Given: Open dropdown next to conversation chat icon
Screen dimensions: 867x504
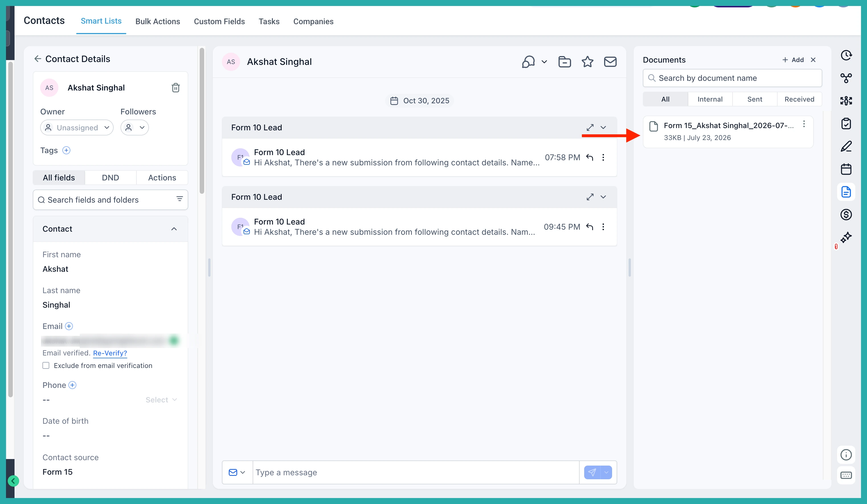Looking at the screenshot, I should [x=544, y=62].
